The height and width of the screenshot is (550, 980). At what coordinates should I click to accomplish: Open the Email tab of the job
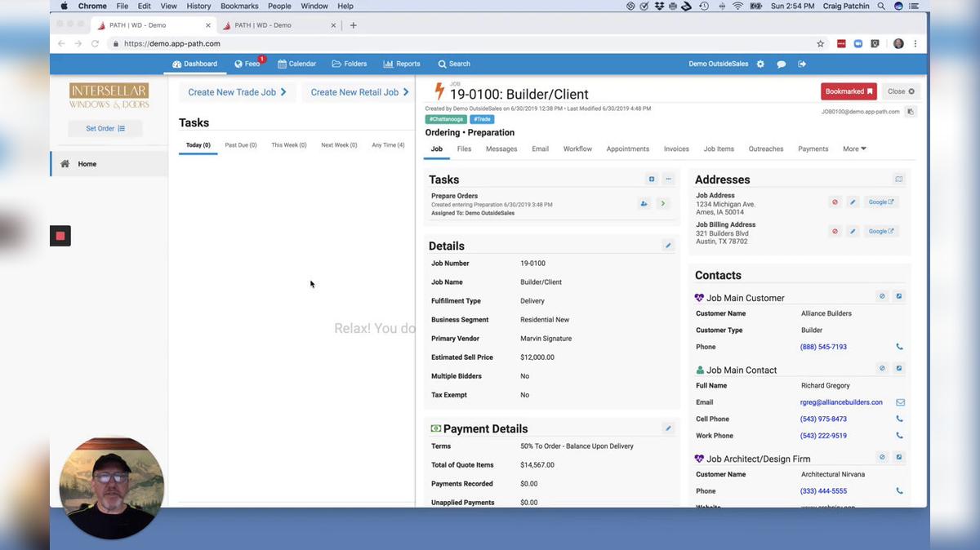click(x=540, y=149)
